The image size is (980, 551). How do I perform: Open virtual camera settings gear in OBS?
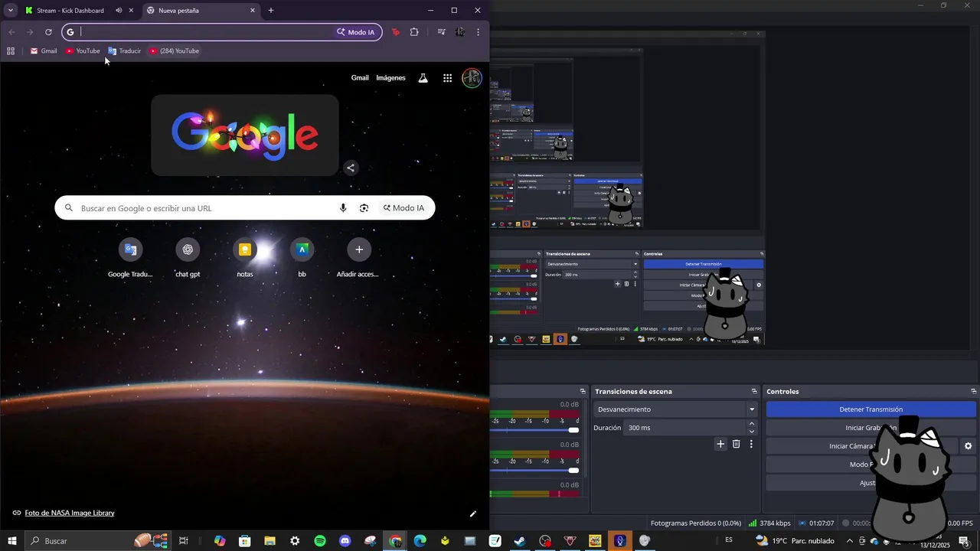point(968,446)
